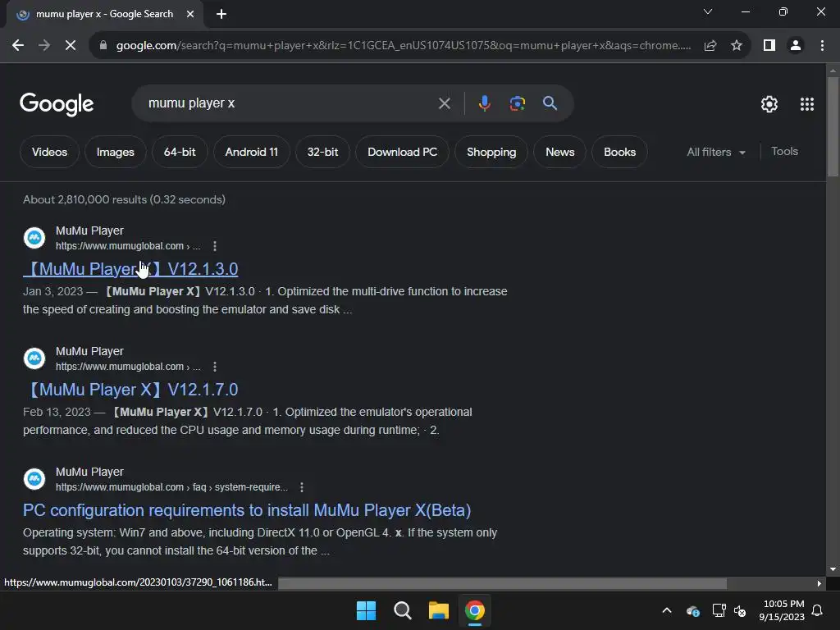Click Chrome icon in taskbar
The height and width of the screenshot is (630, 840).
coord(475,610)
